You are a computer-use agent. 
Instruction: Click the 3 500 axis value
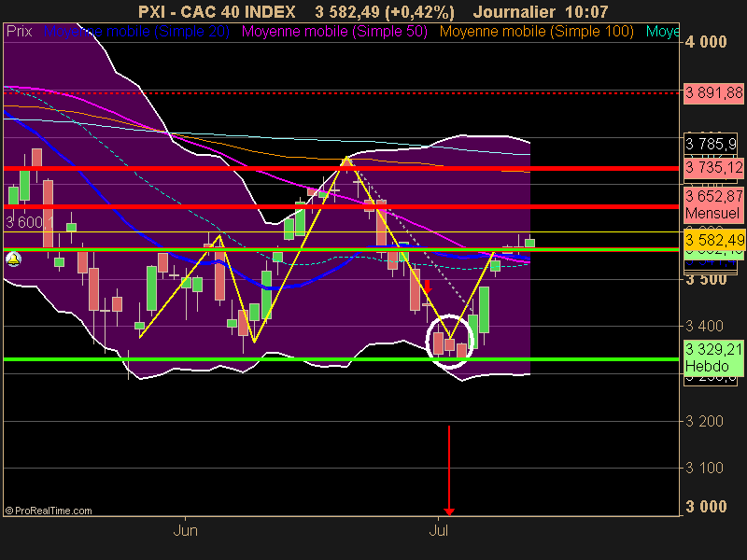706,279
